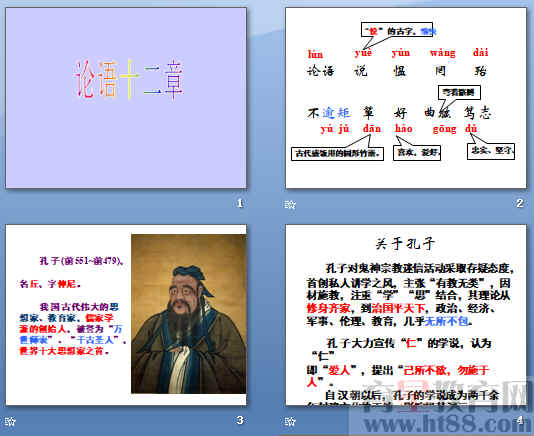Click the red text 修身齐家 on slide 4

pos(328,308)
